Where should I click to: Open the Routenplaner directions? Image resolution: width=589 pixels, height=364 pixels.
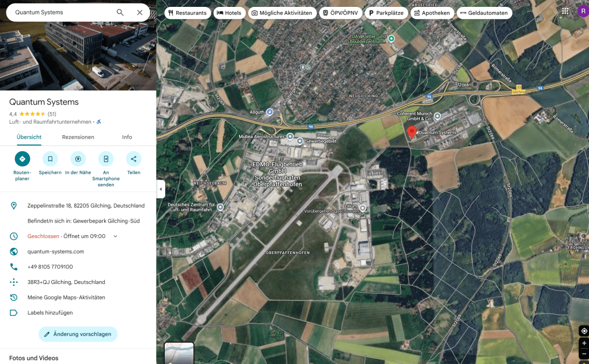tap(22, 159)
